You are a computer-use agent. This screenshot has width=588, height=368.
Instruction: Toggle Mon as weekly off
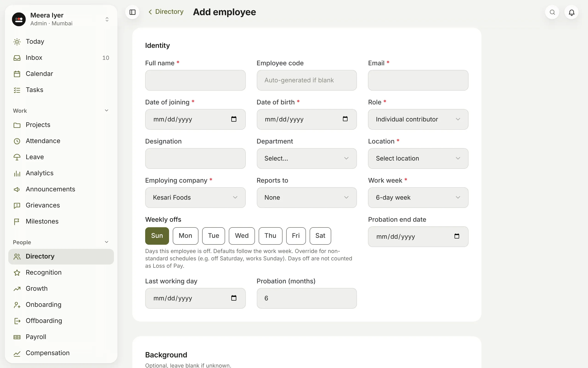click(x=185, y=236)
